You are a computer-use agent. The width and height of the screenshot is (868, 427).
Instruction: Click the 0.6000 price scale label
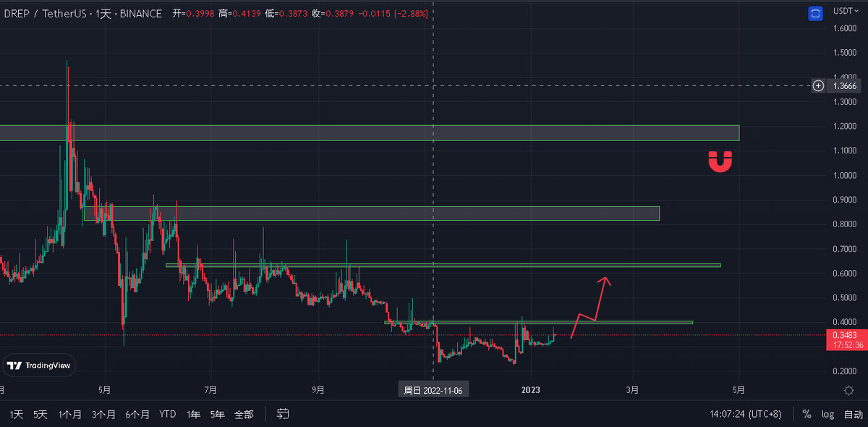tap(845, 273)
